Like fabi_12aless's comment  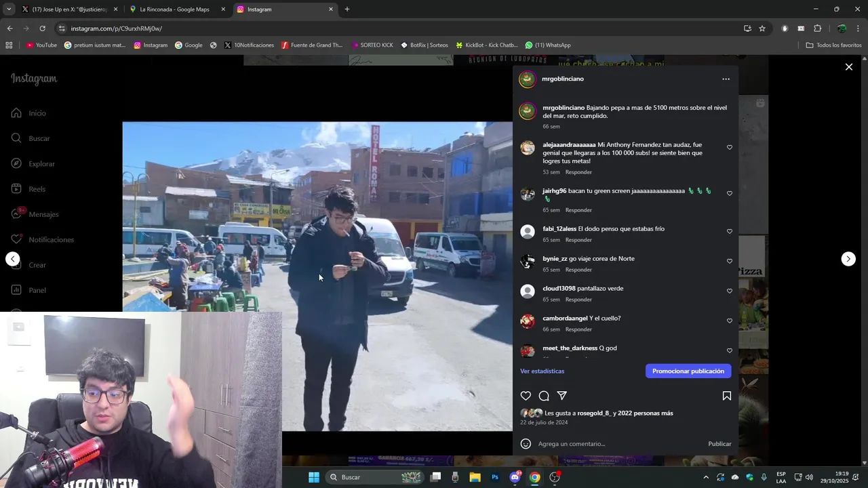pyautogui.click(x=730, y=231)
